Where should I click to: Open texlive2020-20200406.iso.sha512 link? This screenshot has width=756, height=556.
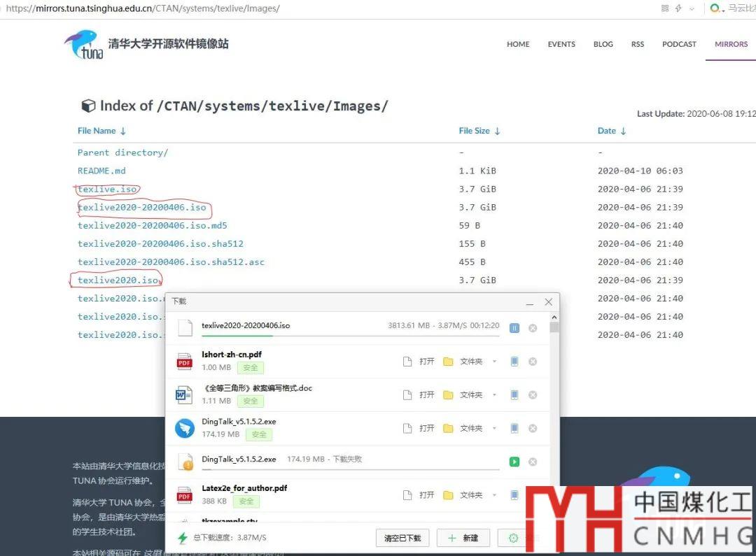pos(160,244)
